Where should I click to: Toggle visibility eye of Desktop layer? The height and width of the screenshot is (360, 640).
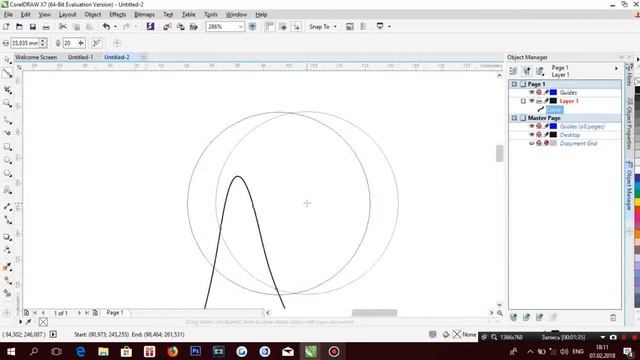[x=531, y=135]
